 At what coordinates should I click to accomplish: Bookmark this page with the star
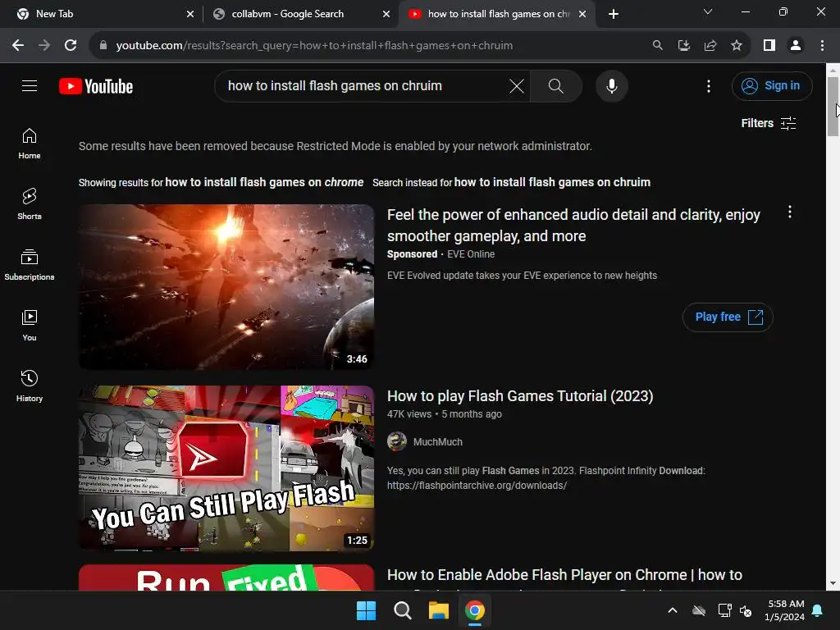click(736, 46)
